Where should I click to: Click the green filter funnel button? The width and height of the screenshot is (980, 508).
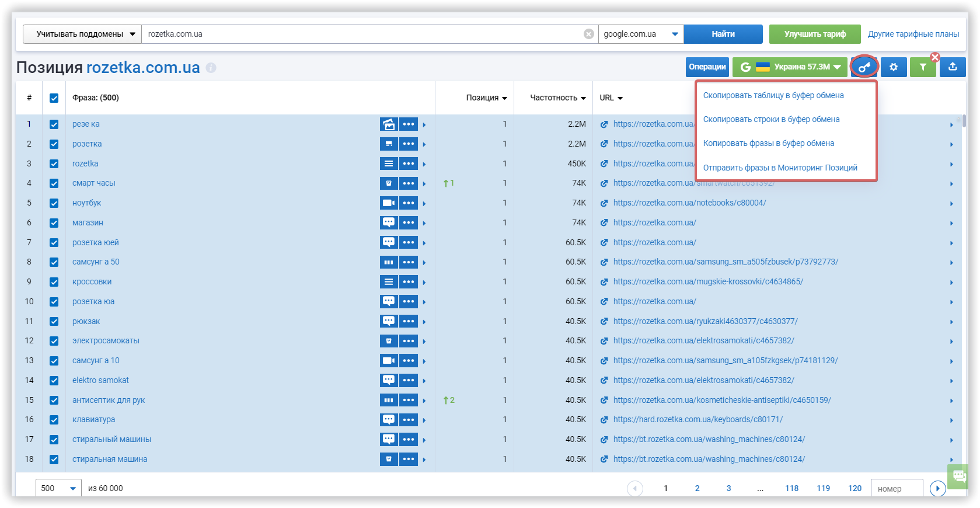[x=923, y=67]
